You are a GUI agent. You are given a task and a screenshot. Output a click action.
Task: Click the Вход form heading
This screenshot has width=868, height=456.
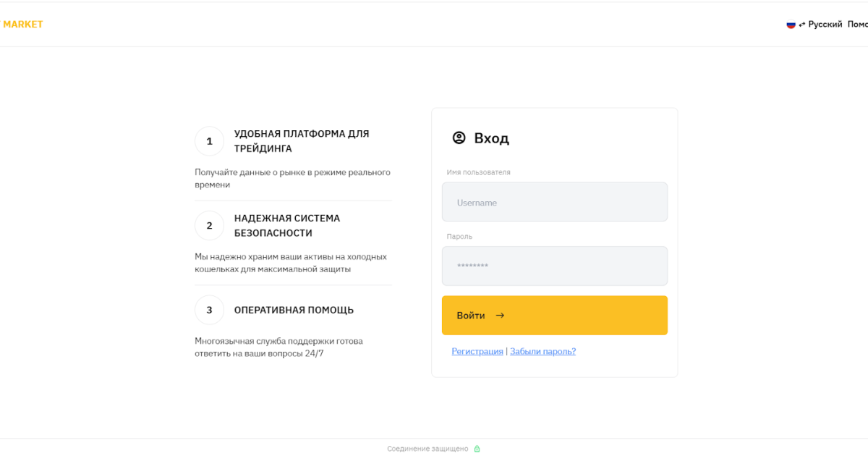pyautogui.click(x=492, y=138)
